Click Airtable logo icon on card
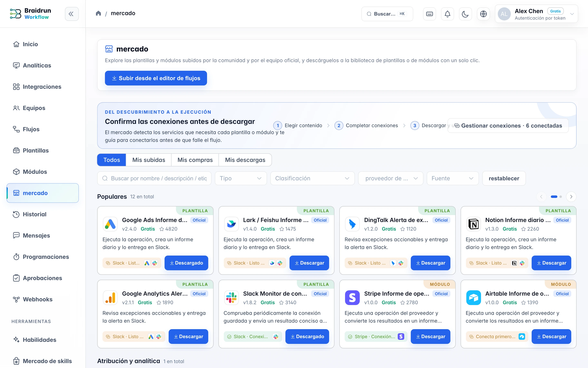Screen dimensions: 588x368 (473, 297)
